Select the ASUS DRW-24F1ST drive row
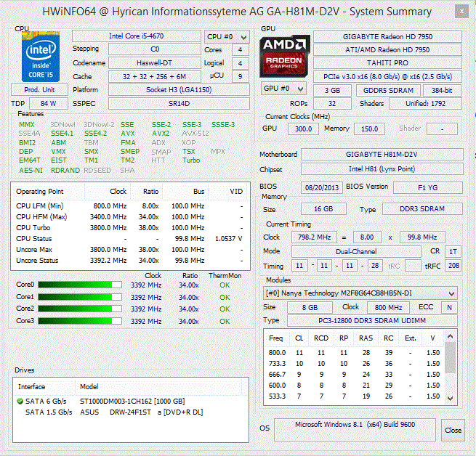This screenshot has height=456, width=476. [131, 412]
